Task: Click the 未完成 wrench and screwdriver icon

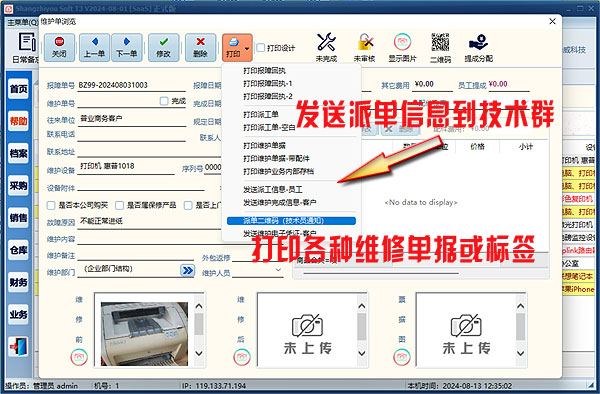Action: [x=326, y=47]
